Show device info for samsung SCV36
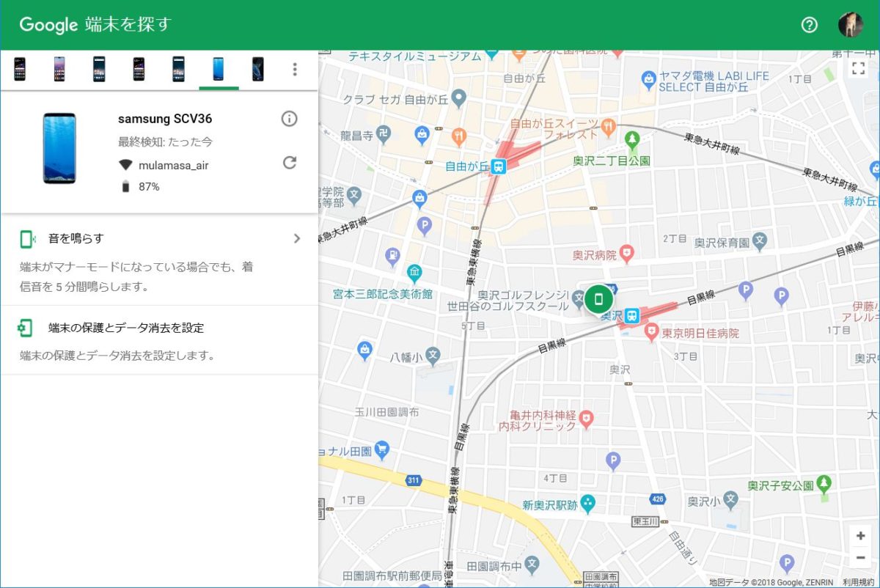The width and height of the screenshot is (880, 588). coord(290,119)
